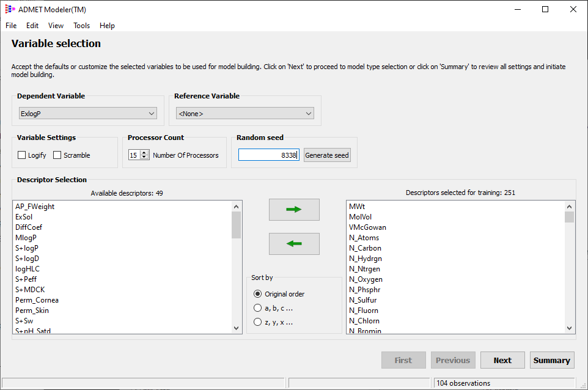588x390 pixels.
Task: Open the Dependent Variable dropdown
Action: click(x=88, y=114)
